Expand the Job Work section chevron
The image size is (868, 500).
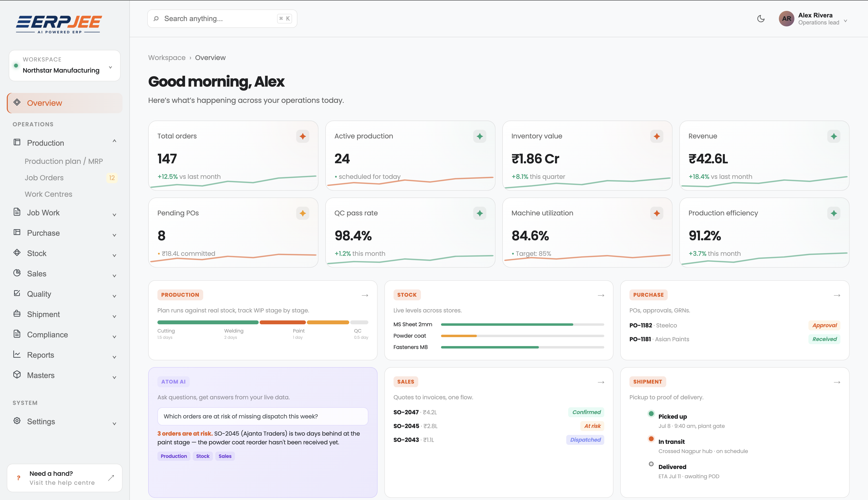pyautogui.click(x=114, y=215)
